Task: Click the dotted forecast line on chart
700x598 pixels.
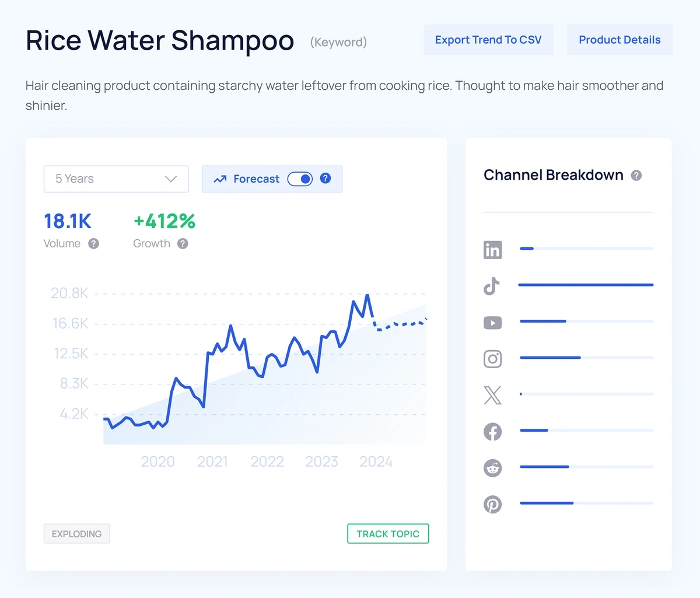Action: tap(400, 324)
